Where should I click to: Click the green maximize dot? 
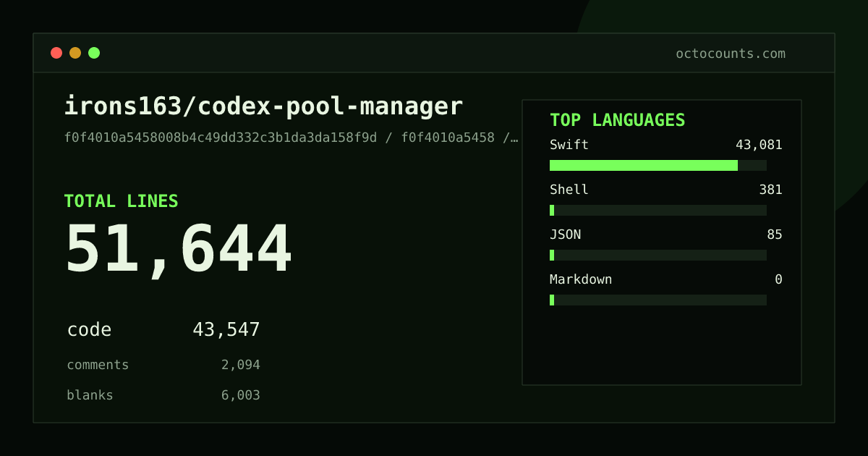(94, 53)
